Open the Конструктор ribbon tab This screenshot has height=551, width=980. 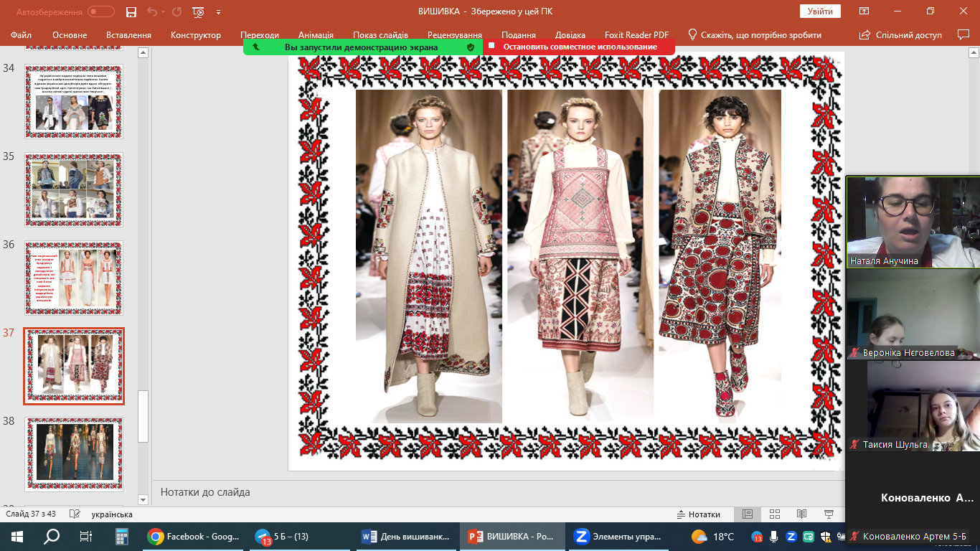(196, 35)
